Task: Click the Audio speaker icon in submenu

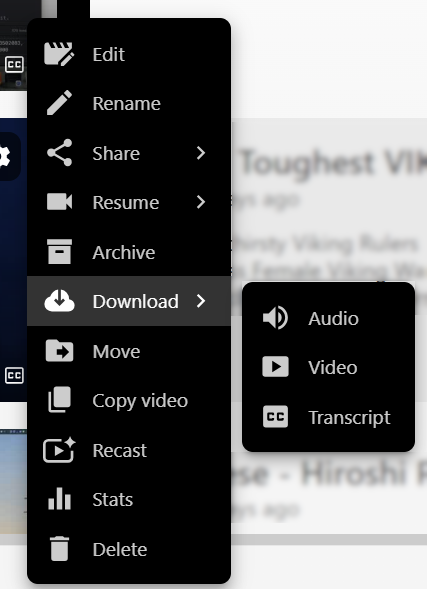Action: coord(275,318)
